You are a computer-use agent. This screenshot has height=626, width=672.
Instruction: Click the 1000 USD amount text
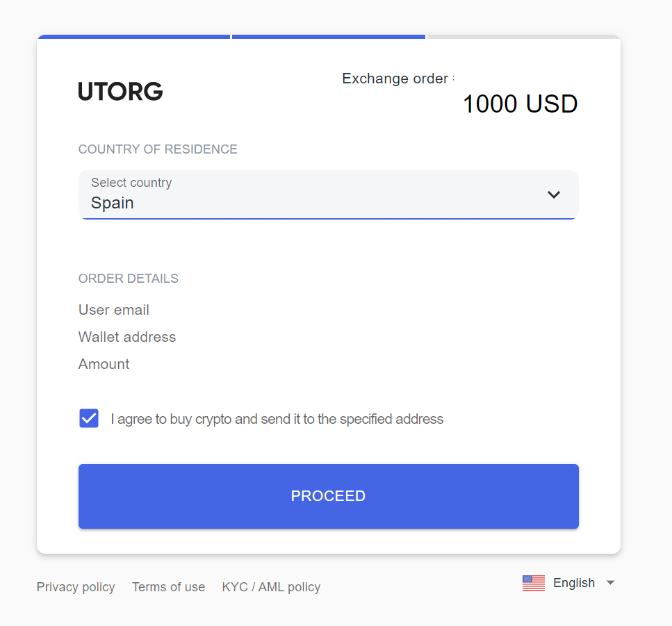520,104
